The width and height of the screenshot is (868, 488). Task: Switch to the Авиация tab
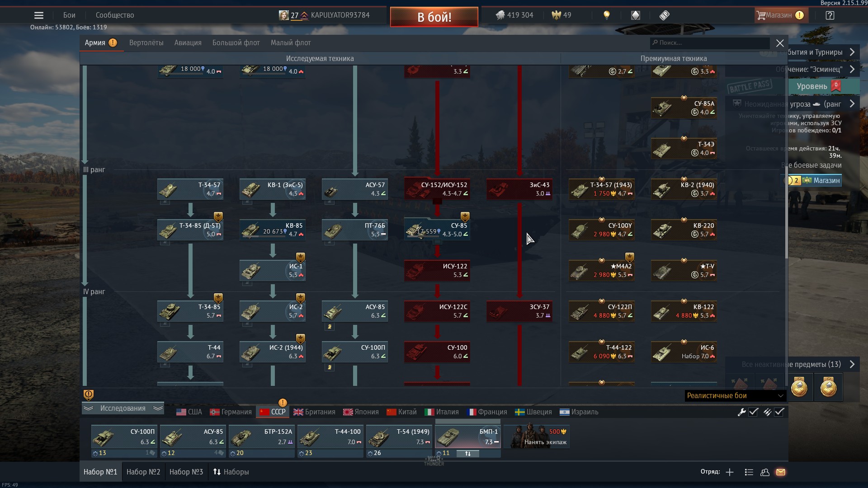[188, 43]
